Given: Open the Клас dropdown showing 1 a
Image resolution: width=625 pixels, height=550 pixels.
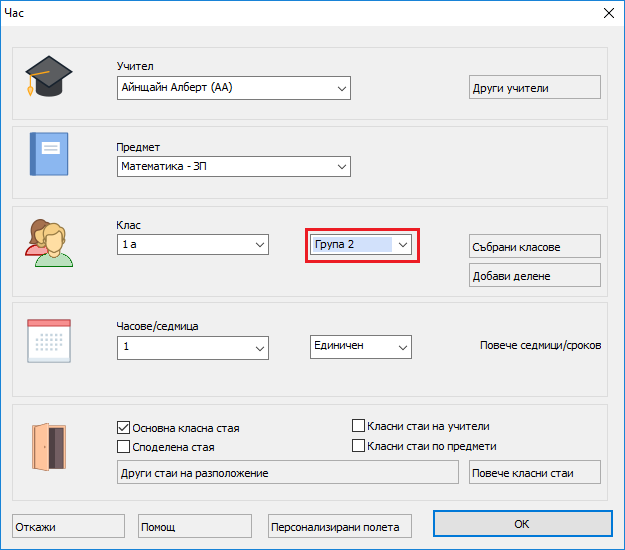Looking at the screenshot, I should 192,244.
